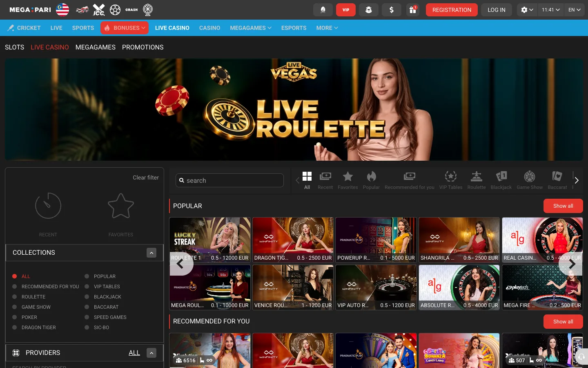Filter by Recent games icon
Viewport: 588px width, 368px height.
325,180
